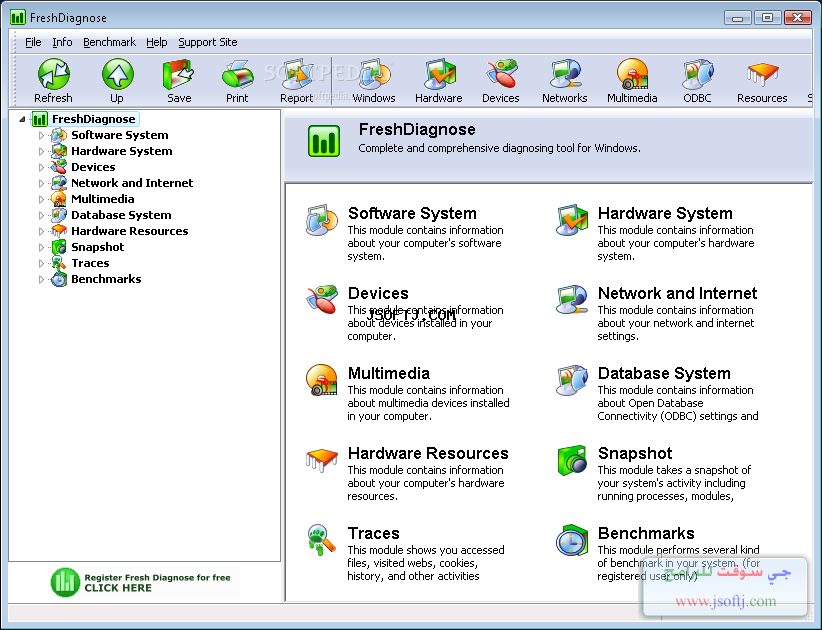Open Multimedia module icon in main panel
The image size is (822, 630).
[322, 380]
